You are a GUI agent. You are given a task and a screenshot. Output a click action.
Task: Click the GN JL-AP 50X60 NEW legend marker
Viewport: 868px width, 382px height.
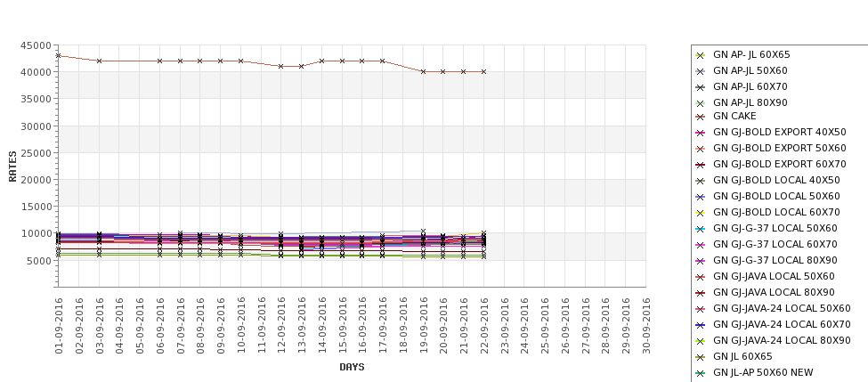tap(700, 373)
